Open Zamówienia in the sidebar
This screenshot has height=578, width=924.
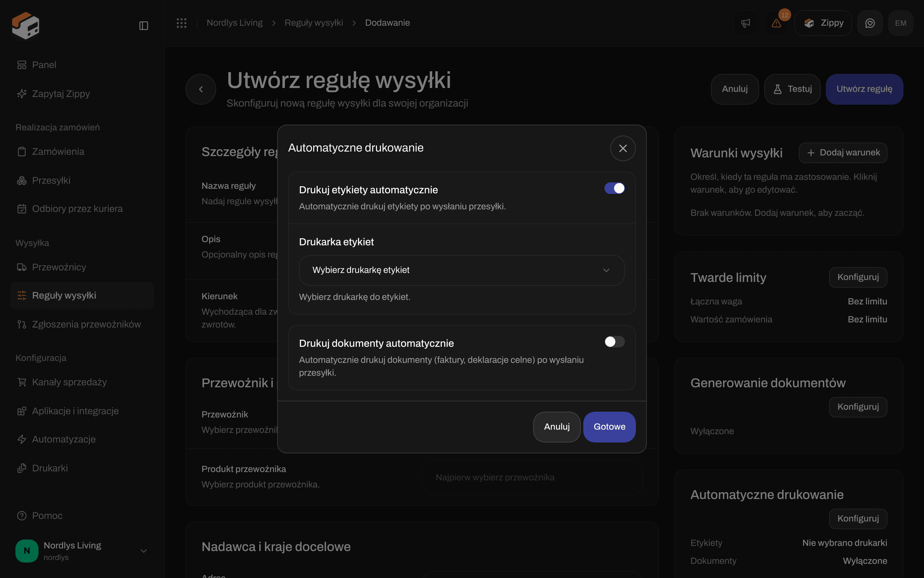tap(82, 152)
